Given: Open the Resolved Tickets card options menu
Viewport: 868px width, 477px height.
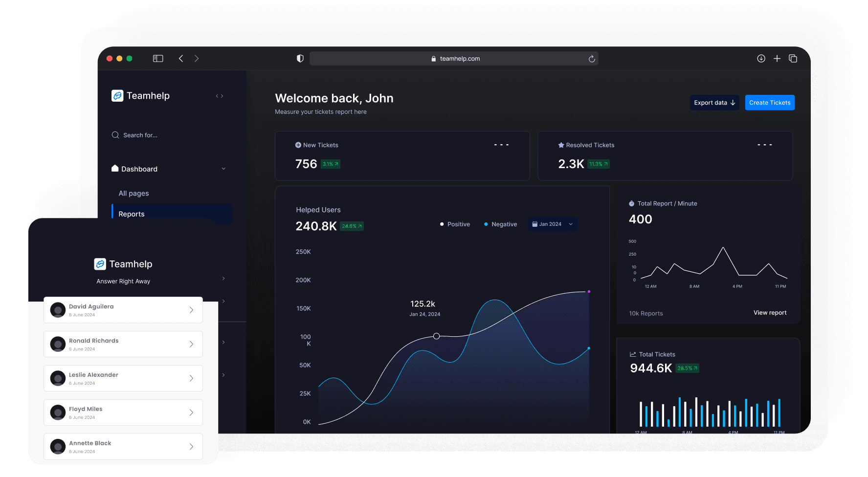Looking at the screenshot, I should (764, 145).
